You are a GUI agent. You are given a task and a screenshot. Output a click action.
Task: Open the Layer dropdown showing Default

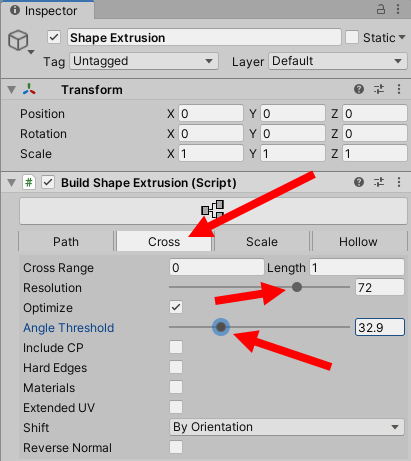[x=338, y=61]
